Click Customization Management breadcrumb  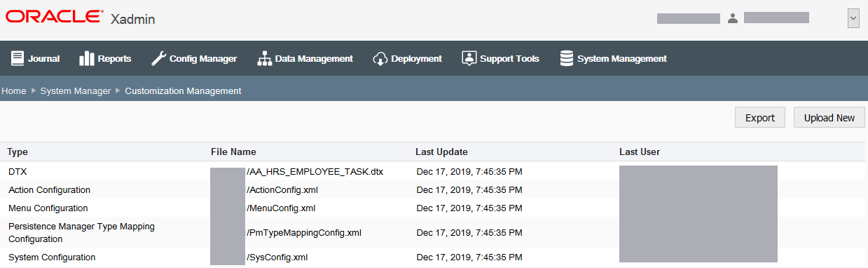pos(183,91)
